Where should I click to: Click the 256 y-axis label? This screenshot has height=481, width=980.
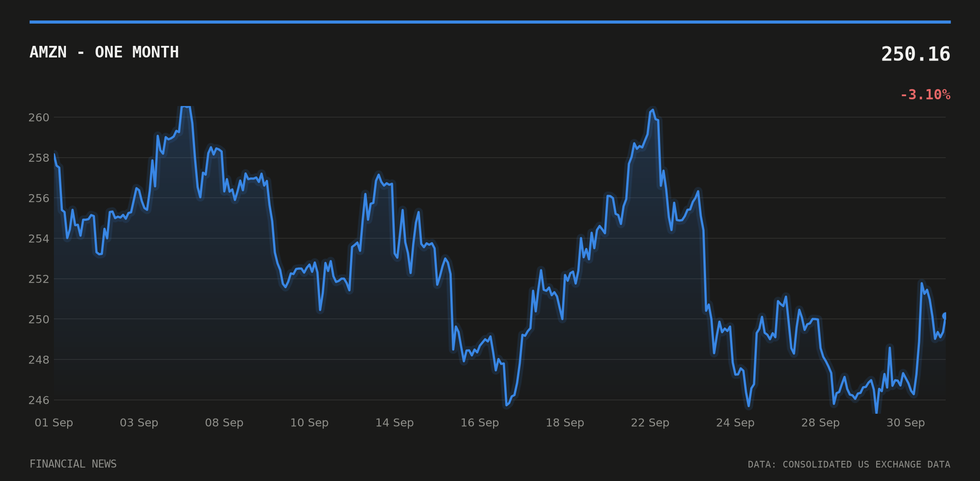(39, 198)
